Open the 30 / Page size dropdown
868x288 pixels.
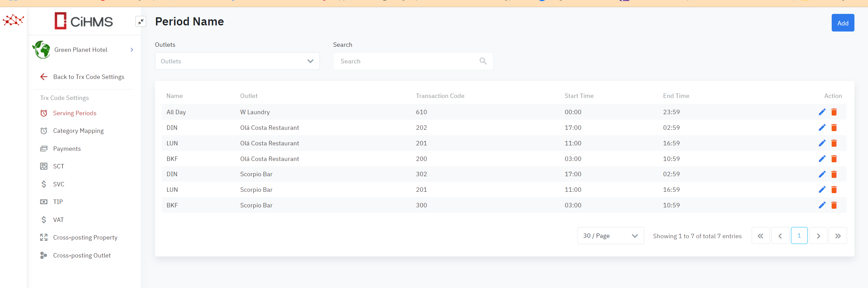(x=610, y=236)
